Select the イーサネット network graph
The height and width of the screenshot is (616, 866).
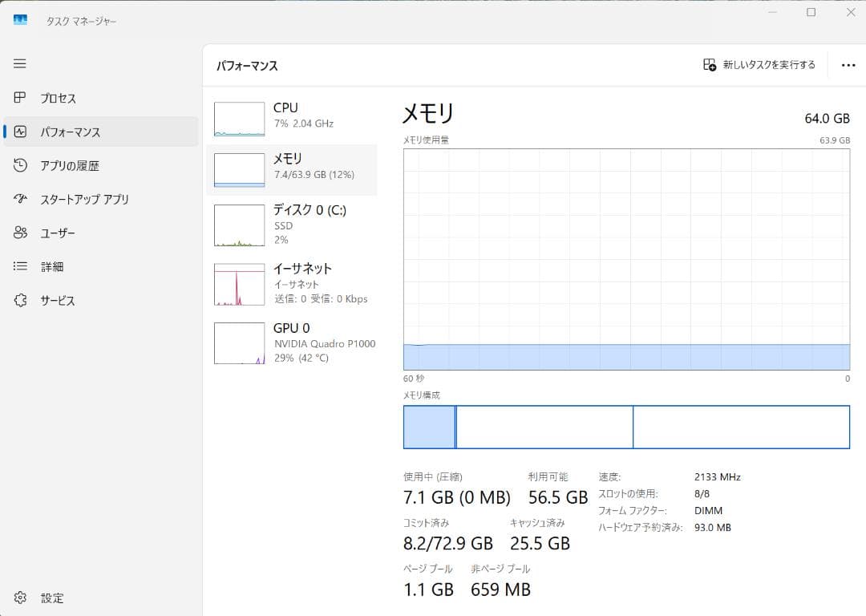pyautogui.click(x=239, y=284)
